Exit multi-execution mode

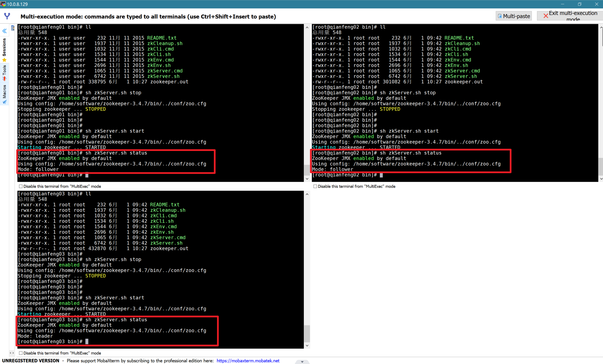[570, 16]
